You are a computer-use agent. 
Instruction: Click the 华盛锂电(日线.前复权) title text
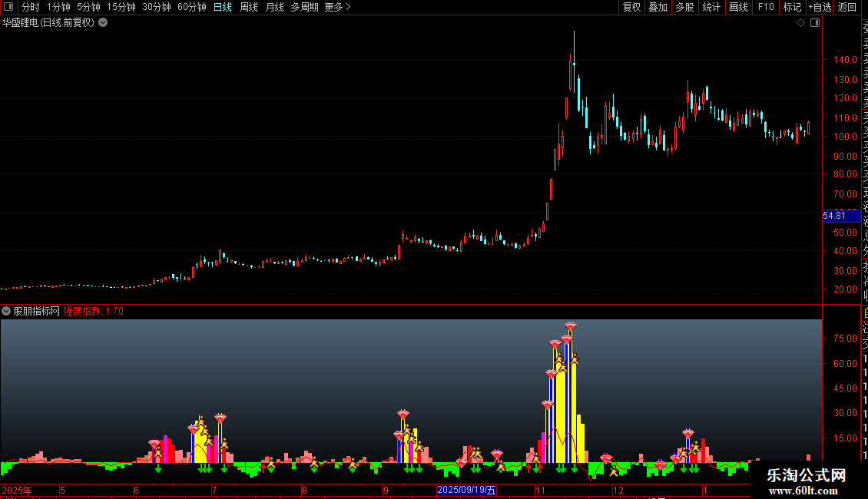tap(48, 23)
